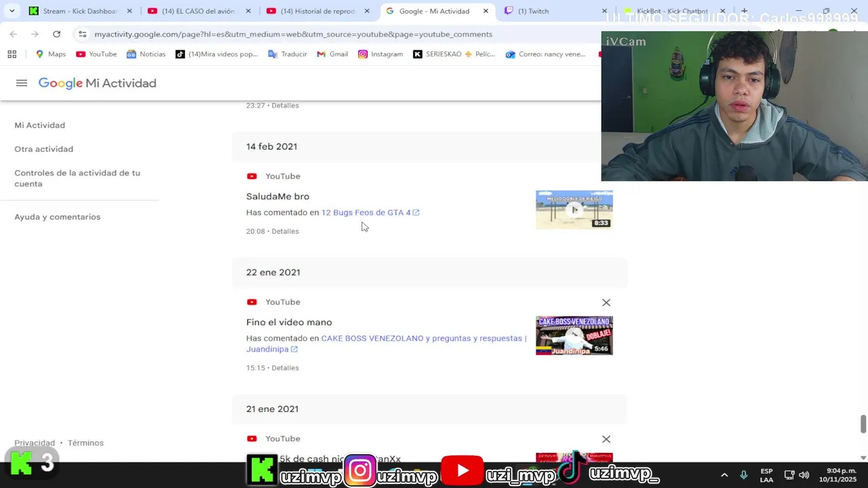
Task: Open the Noticias bookmark
Action: tap(146, 54)
